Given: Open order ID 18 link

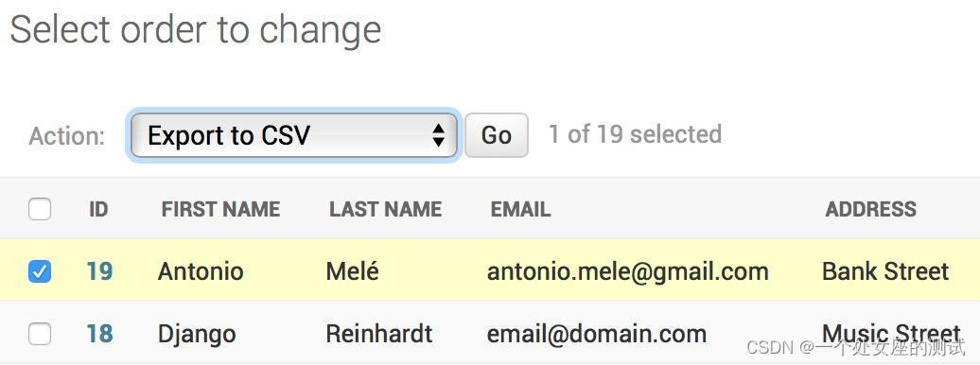Looking at the screenshot, I should [x=99, y=334].
